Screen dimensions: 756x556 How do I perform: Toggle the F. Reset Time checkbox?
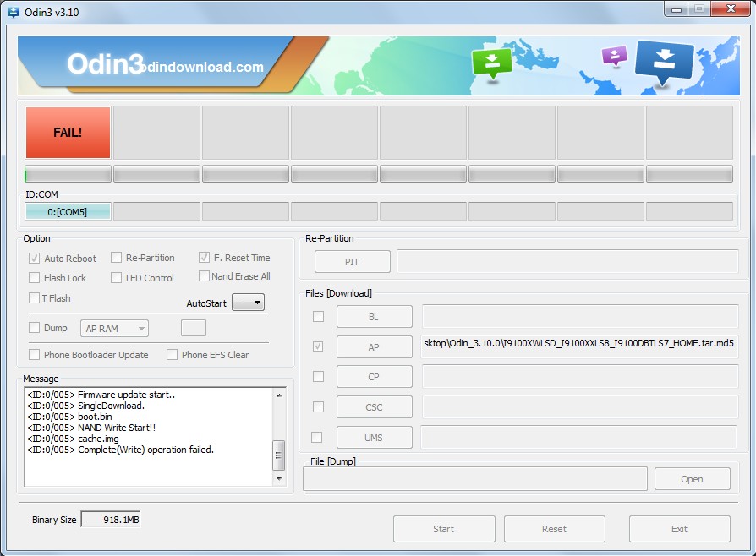tap(204, 258)
